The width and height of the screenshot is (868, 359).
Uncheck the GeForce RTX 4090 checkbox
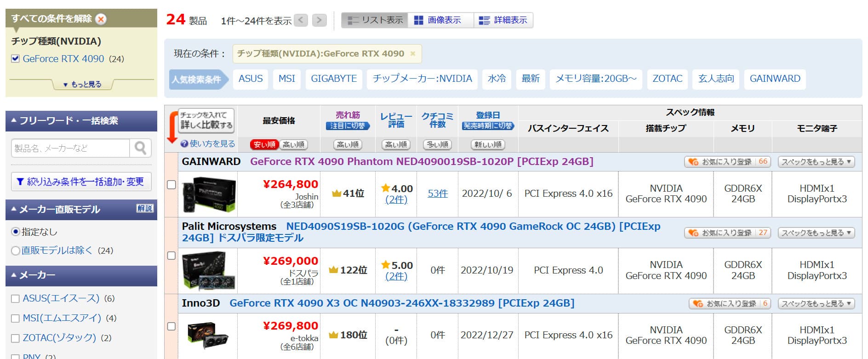pyautogui.click(x=16, y=59)
